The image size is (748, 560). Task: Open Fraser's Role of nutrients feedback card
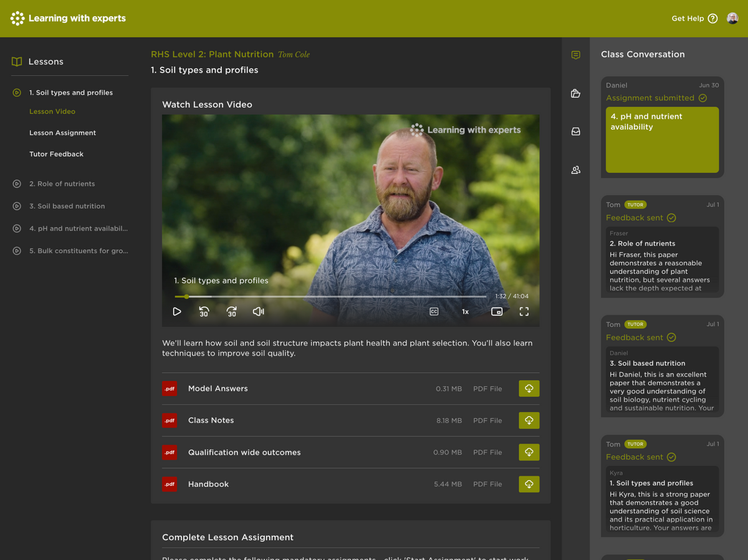663,259
